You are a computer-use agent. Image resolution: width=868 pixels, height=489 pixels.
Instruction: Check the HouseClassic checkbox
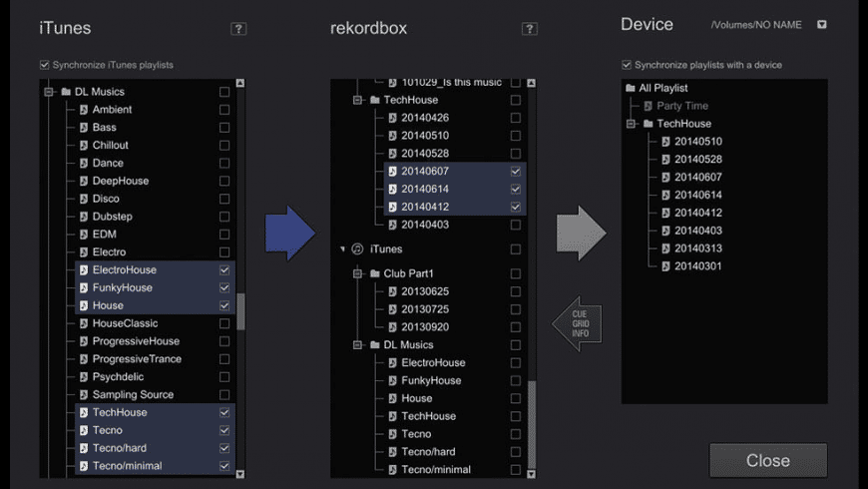pos(224,323)
